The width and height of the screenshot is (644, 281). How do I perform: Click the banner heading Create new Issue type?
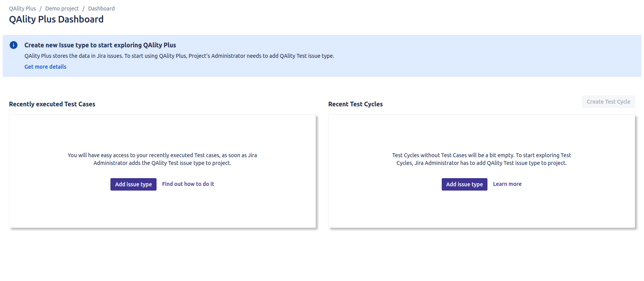[100, 45]
